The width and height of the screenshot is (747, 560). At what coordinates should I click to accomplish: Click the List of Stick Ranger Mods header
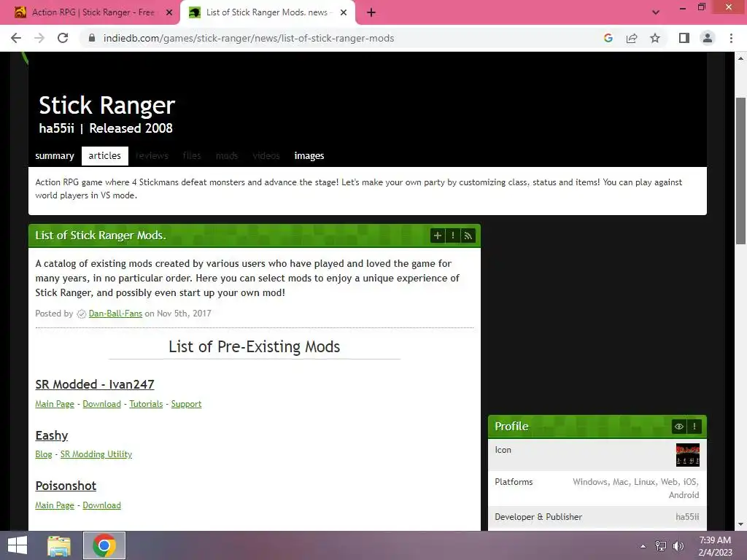click(101, 236)
